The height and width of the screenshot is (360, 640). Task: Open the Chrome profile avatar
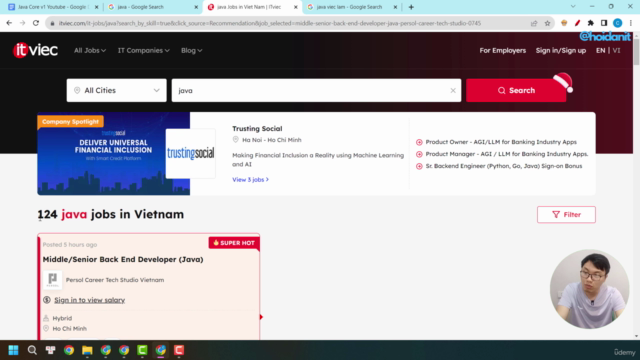[618, 23]
